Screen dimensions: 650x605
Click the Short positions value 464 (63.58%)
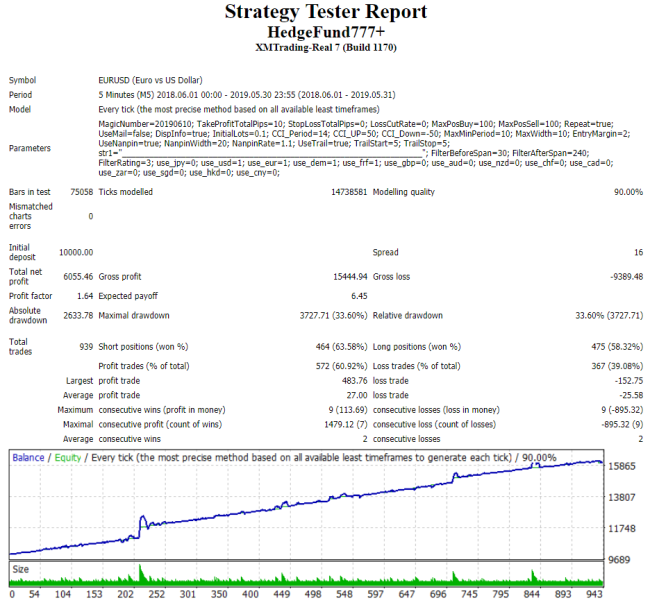pyautogui.click(x=341, y=347)
